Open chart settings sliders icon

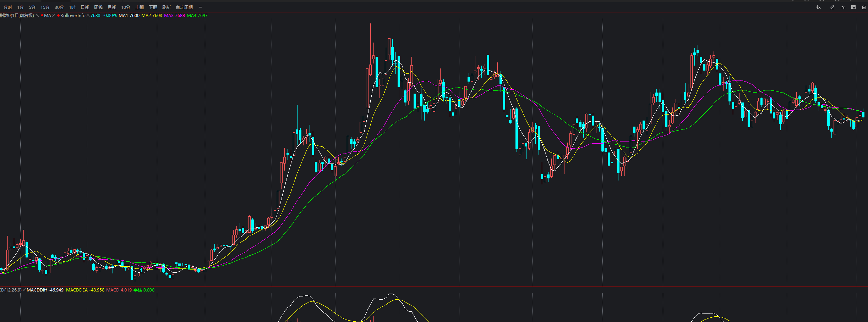coord(843,7)
